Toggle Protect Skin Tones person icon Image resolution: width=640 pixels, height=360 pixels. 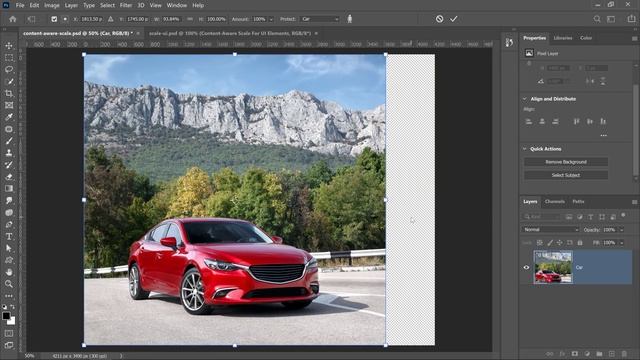[349, 19]
